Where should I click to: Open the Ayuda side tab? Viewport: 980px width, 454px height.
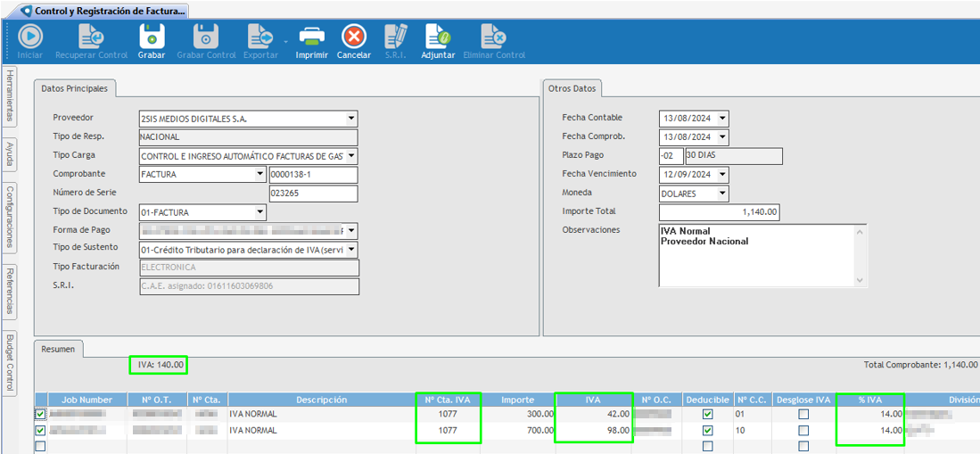point(10,153)
